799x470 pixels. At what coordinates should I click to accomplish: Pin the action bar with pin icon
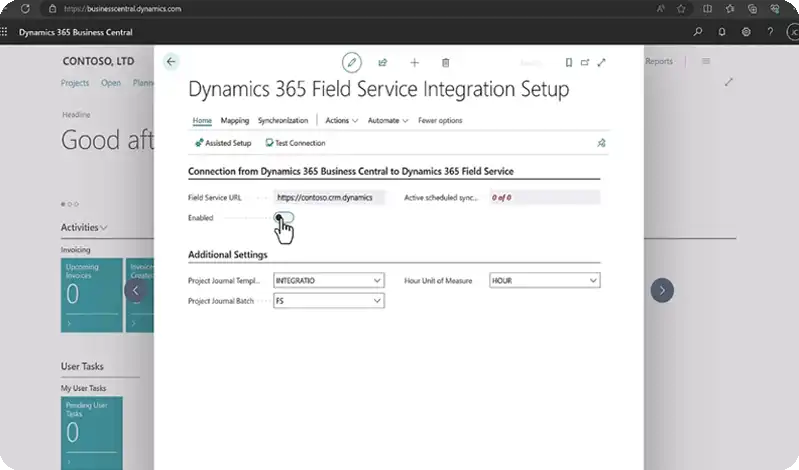click(601, 143)
